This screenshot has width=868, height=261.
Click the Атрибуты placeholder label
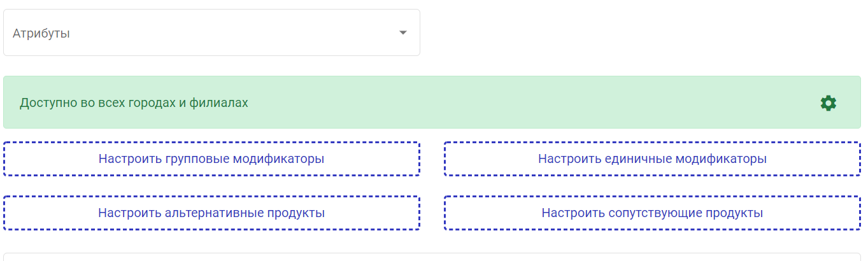pyautogui.click(x=41, y=34)
